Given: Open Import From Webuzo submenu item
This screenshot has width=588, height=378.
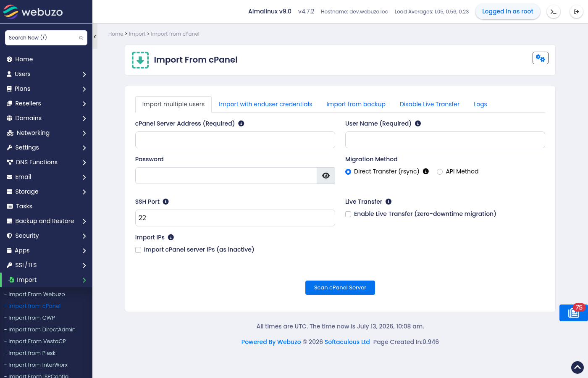Looking at the screenshot, I should [x=37, y=294].
